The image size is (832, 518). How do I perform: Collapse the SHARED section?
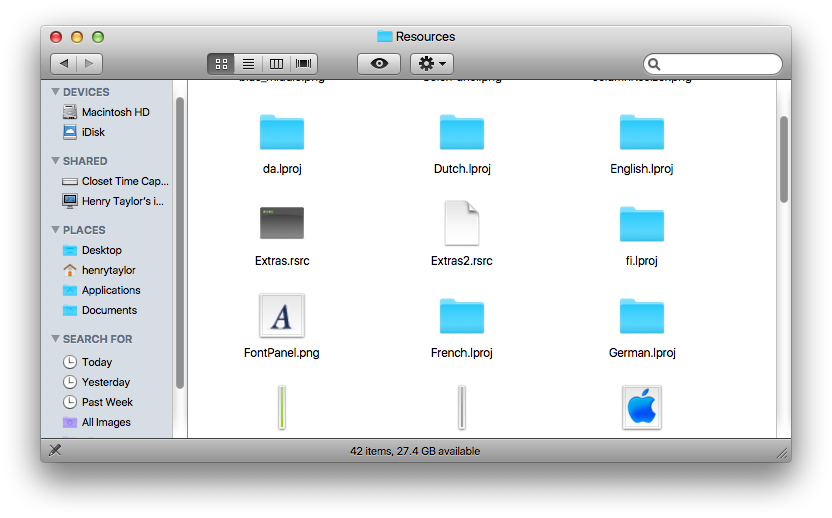point(55,161)
